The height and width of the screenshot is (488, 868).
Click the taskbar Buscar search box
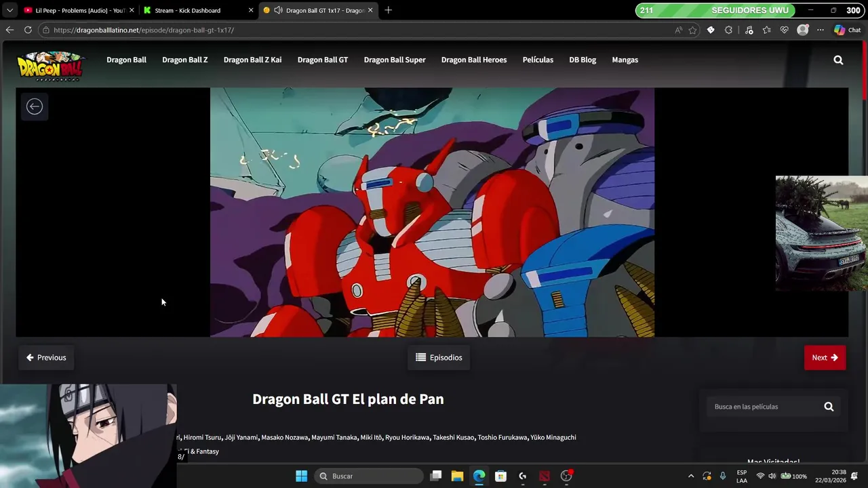click(369, 476)
